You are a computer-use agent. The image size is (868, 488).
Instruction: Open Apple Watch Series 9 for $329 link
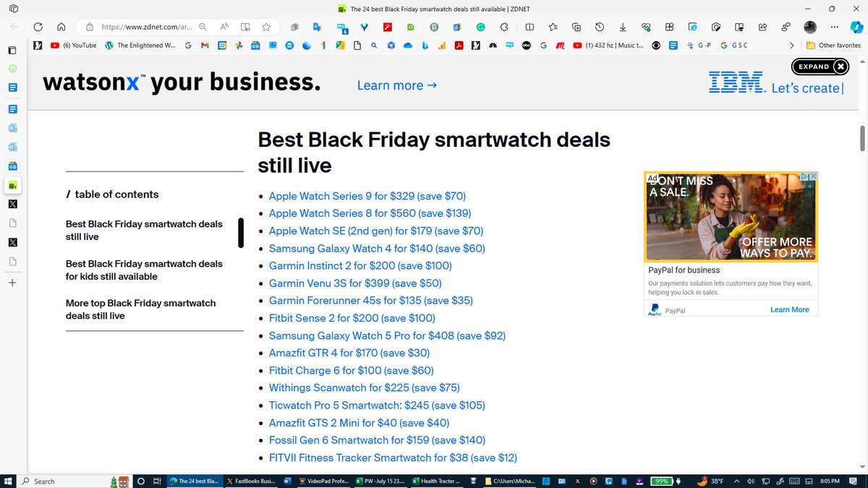pyautogui.click(x=367, y=196)
